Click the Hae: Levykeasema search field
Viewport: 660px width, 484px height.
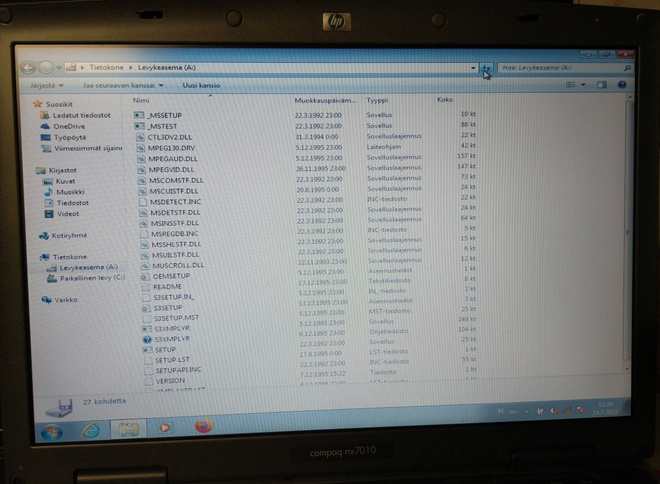(x=564, y=67)
